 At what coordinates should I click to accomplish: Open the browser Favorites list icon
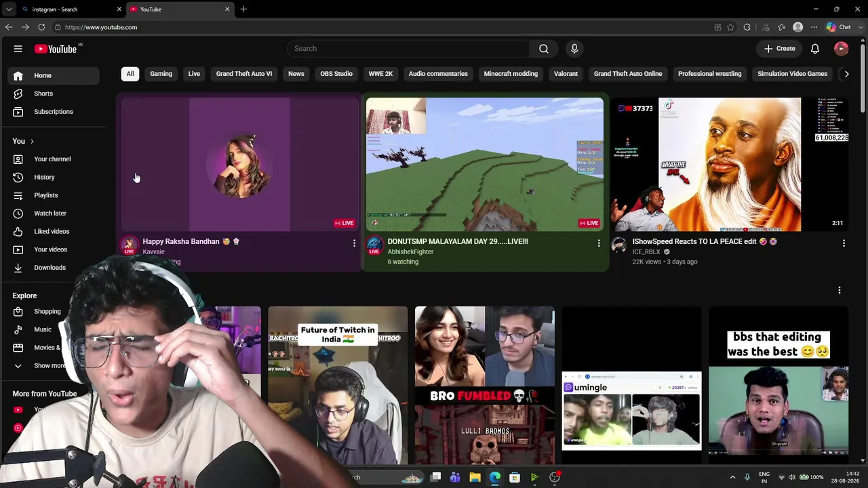click(781, 27)
